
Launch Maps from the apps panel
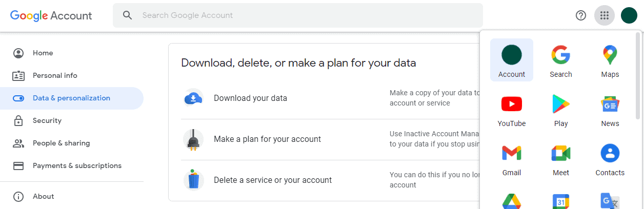pyautogui.click(x=610, y=60)
